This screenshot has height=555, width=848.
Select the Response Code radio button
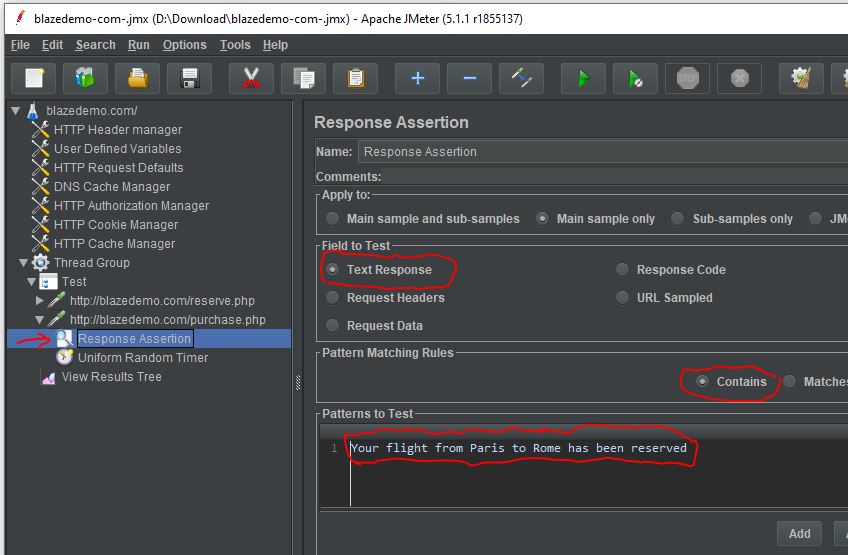(x=623, y=270)
